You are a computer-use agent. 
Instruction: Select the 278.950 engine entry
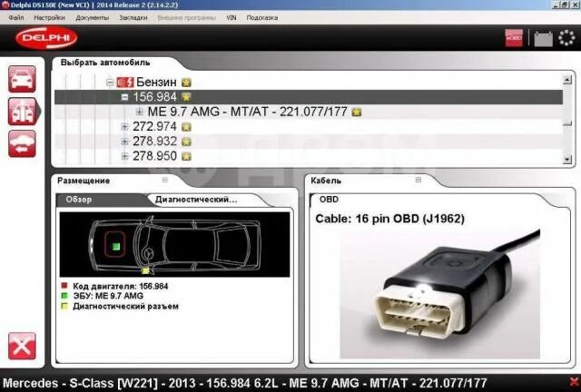coord(154,156)
